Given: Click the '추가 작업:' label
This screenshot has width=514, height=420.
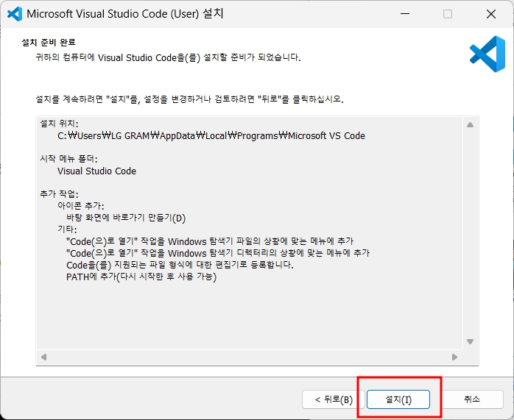Looking at the screenshot, I should point(60,194).
